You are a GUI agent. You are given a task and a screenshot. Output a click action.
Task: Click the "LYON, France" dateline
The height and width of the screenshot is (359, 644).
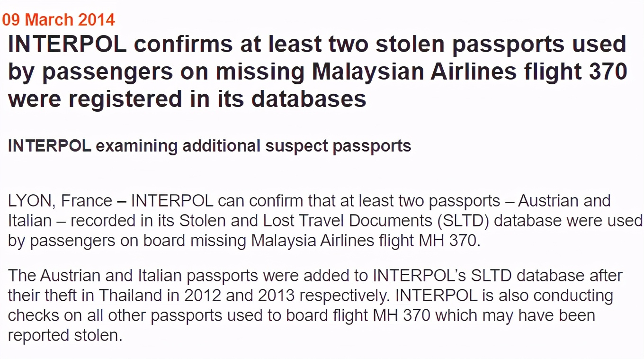[x=60, y=201]
